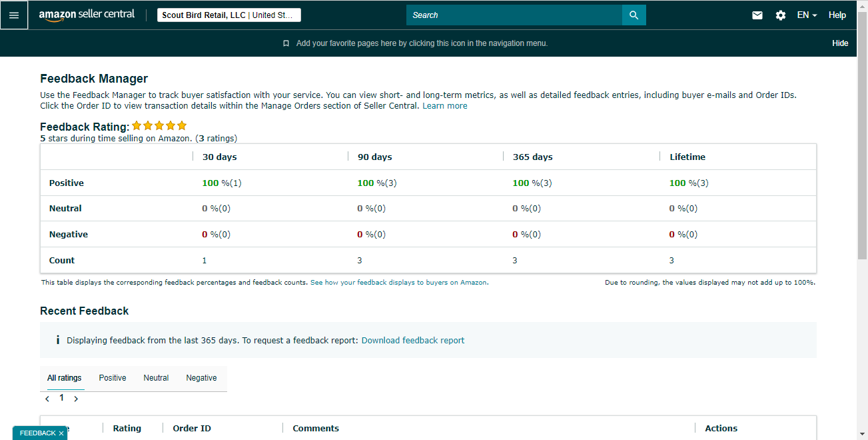Image resolution: width=868 pixels, height=440 pixels.
Task: Click the 90 days column header
Action: click(x=375, y=157)
